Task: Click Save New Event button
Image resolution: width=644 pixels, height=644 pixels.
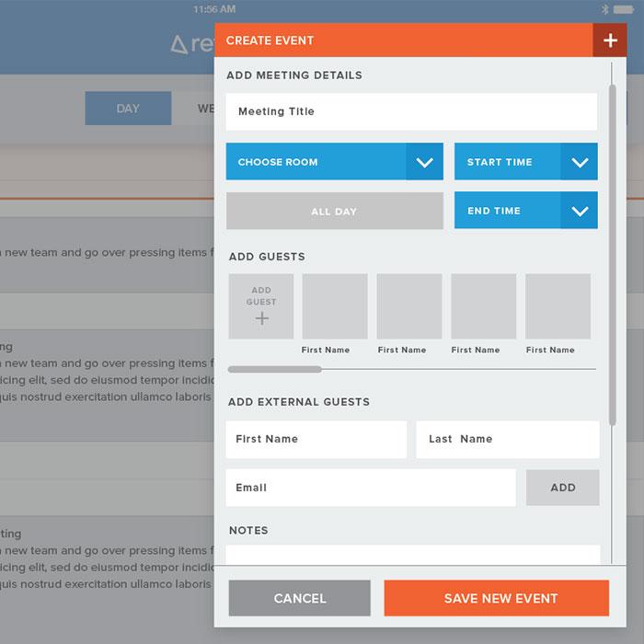Action: pos(497,598)
